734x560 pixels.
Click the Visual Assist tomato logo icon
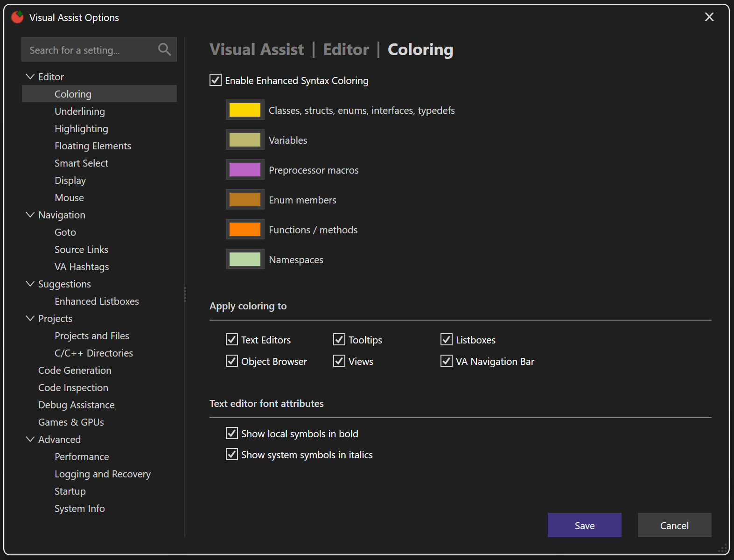(18, 17)
